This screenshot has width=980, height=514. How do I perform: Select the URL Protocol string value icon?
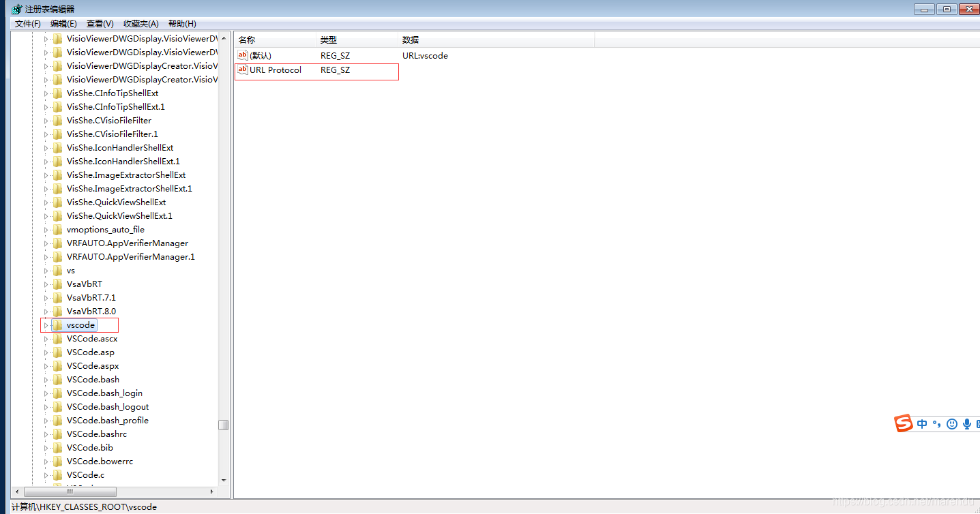coord(243,70)
